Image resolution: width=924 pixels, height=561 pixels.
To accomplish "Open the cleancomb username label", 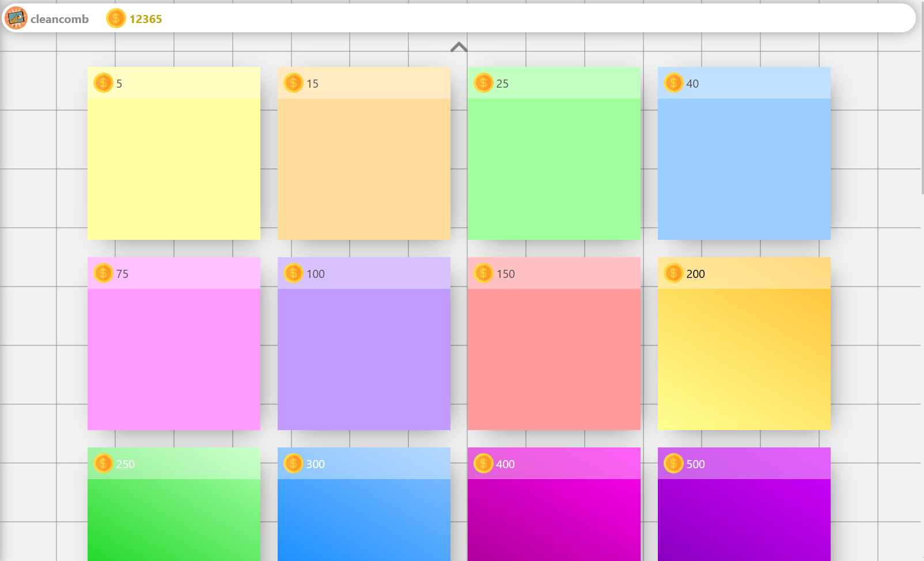I will tap(59, 19).
